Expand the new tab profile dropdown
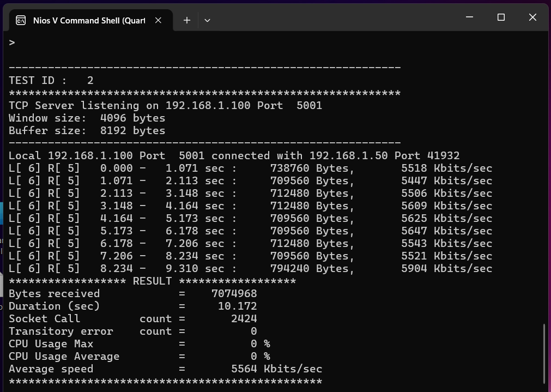 207,20
